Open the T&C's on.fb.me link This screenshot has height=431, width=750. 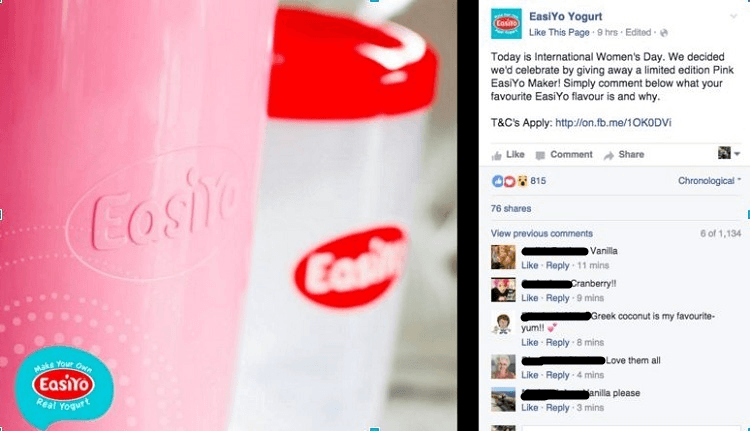point(613,123)
